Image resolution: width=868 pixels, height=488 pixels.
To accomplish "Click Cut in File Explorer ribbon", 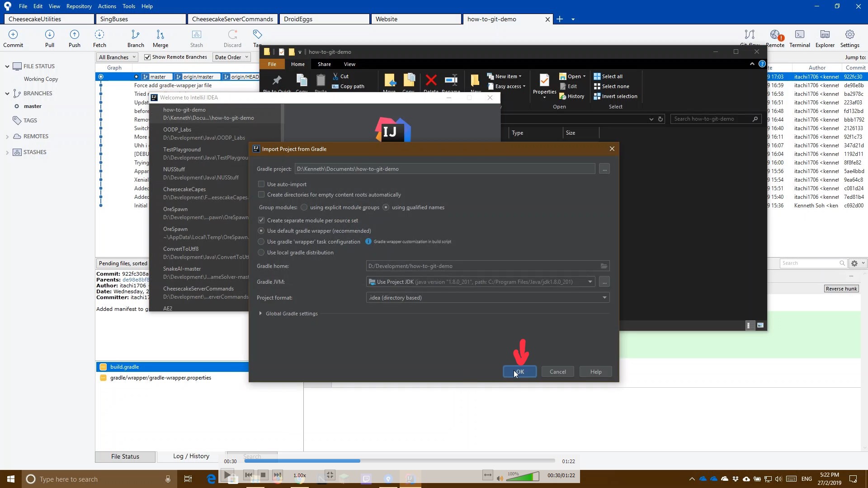I will pos(340,76).
